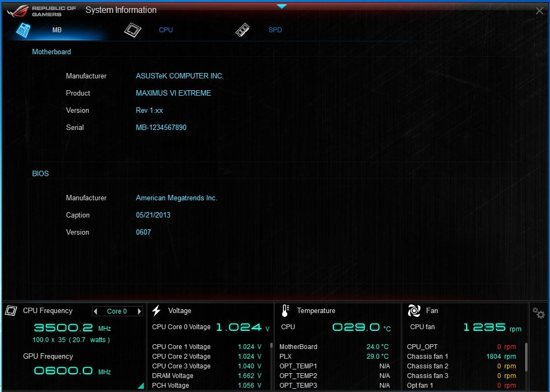Select the BIOS version 0607 value
The height and width of the screenshot is (392, 550).
click(x=144, y=233)
